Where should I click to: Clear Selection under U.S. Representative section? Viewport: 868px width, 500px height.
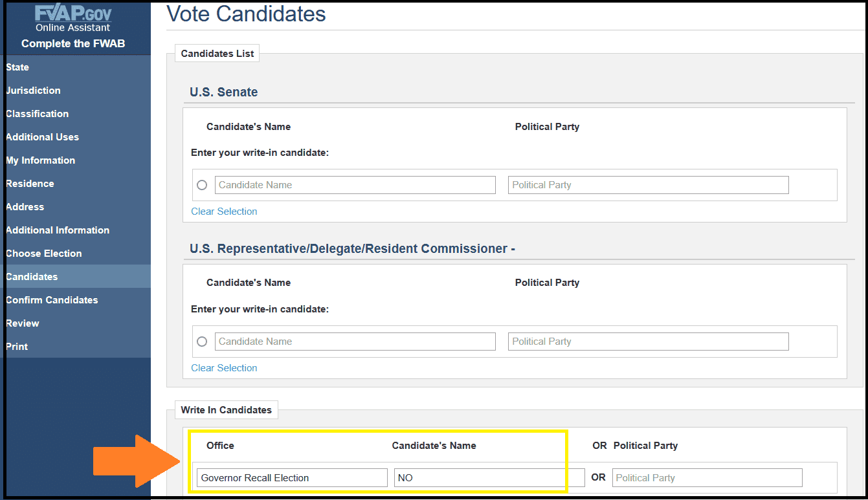coord(224,368)
